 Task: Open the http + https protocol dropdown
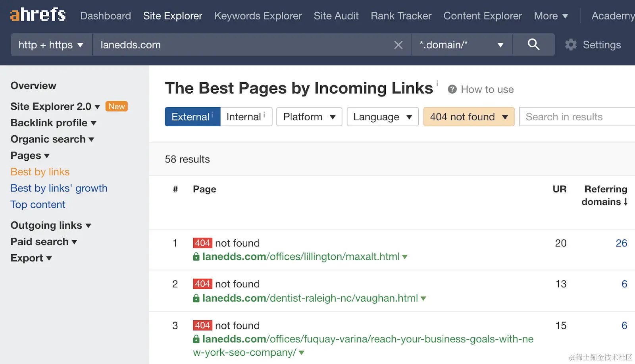[52, 44]
